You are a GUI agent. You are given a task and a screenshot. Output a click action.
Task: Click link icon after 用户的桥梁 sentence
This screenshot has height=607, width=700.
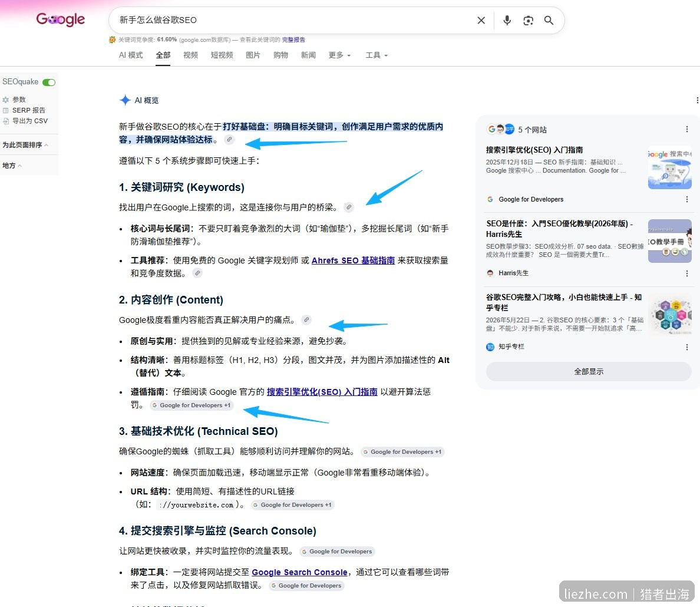pyautogui.click(x=349, y=207)
